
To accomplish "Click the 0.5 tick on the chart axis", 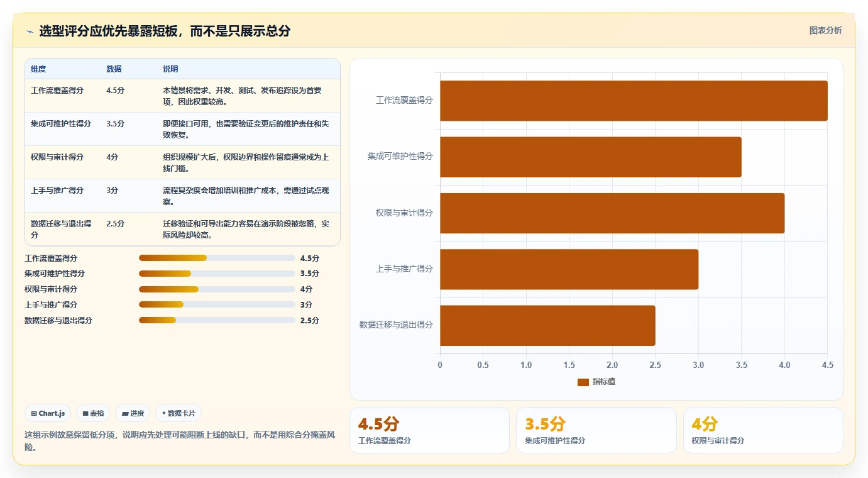I will click(x=483, y=365).
